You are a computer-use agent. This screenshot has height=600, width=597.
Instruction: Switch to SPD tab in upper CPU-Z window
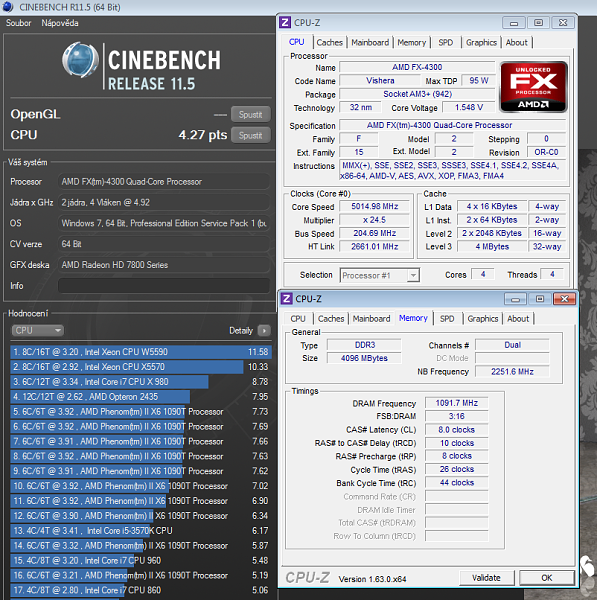pyautogui.click(x=445, y=42)
